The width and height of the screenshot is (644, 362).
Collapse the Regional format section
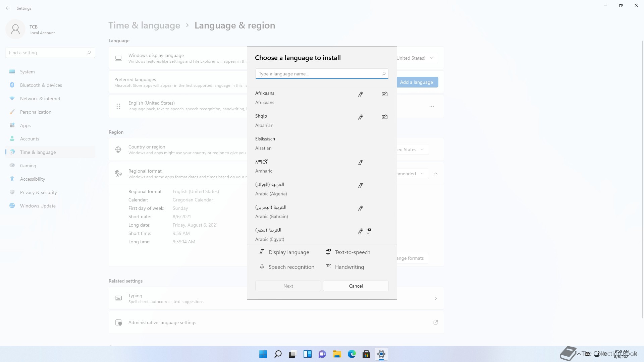coord(436,174)
